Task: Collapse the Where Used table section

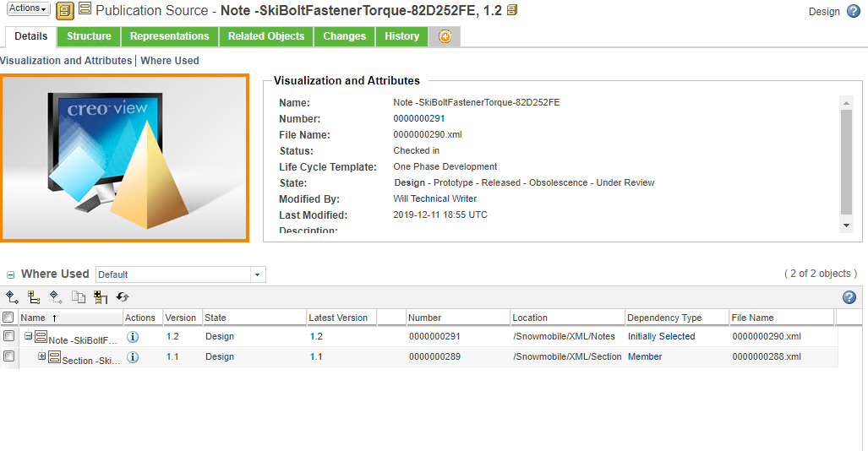Action: coord(10,274)
